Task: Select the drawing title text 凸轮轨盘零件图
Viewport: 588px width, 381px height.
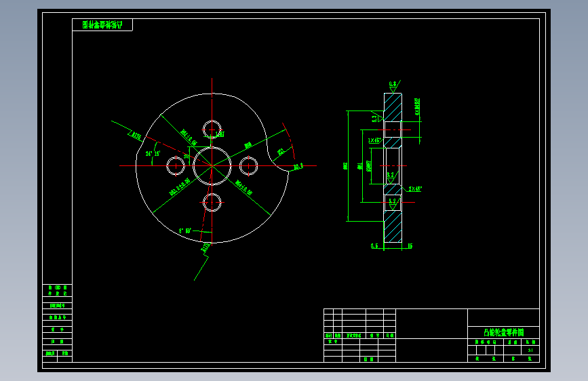Action: coord(504,332)
